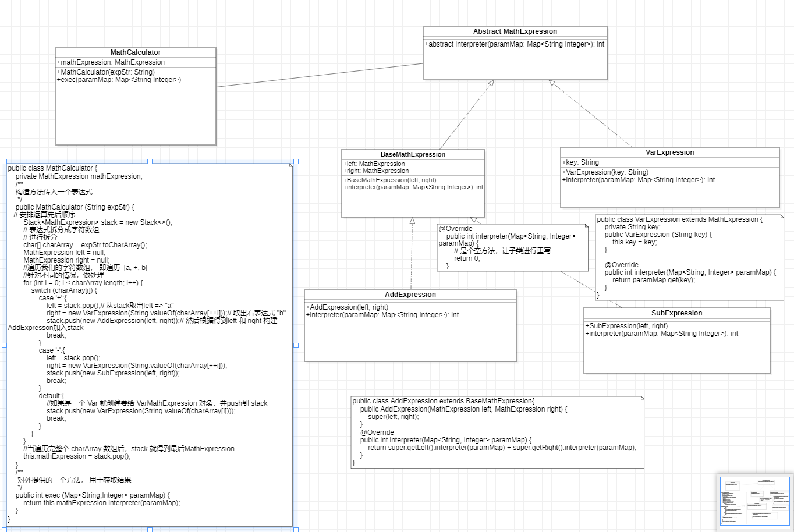Click 'return paramMap.get(key);' code line
Screen dimensions: 794x532
(x=654, y=280)
